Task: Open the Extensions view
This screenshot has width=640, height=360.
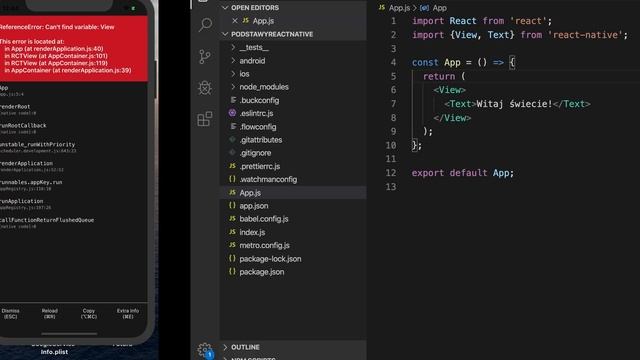Action: tap(205, 119)
